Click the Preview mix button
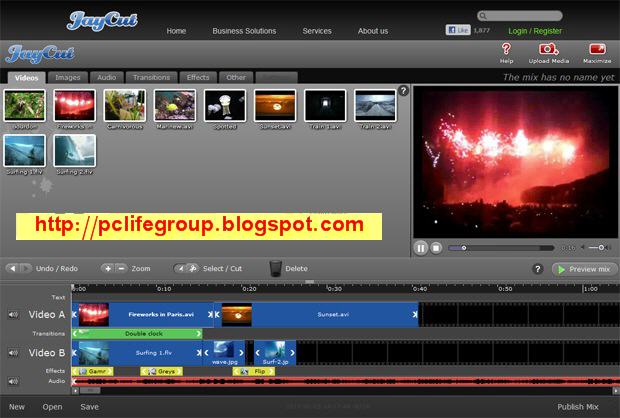Viewport: 620px width, 418px height. 584,269
